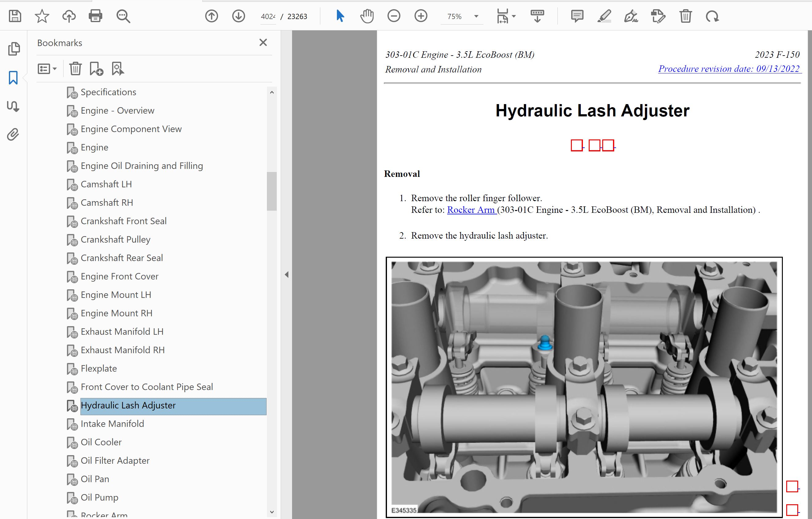Open the fit page options dropdown
The height and width of the screenshot is (519, 812).
pos(513,16)
